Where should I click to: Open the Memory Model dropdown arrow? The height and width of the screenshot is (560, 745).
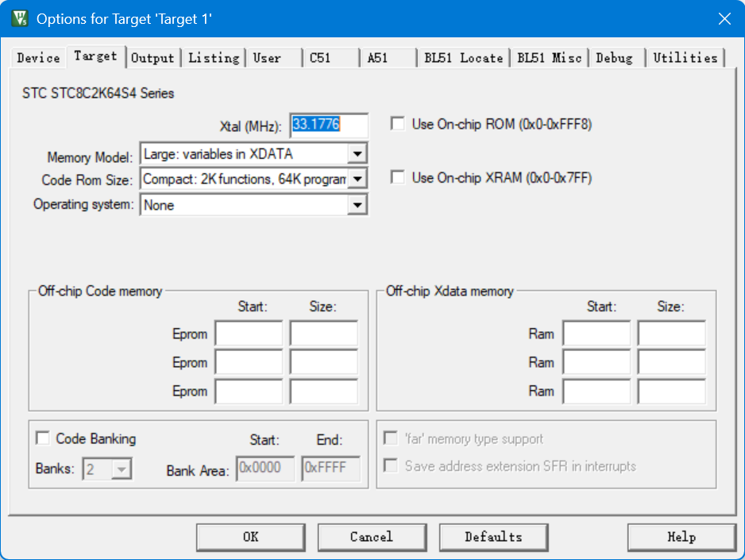357,154
